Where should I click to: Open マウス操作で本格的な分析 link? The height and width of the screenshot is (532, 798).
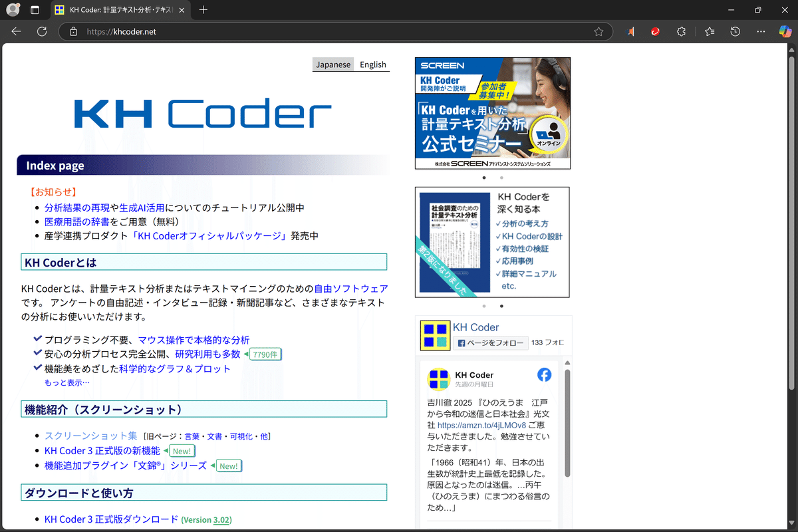tap(194, 340)
